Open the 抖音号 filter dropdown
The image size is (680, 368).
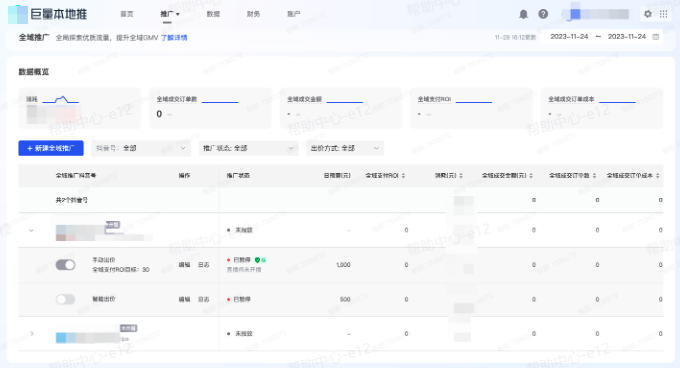point(141,148)
